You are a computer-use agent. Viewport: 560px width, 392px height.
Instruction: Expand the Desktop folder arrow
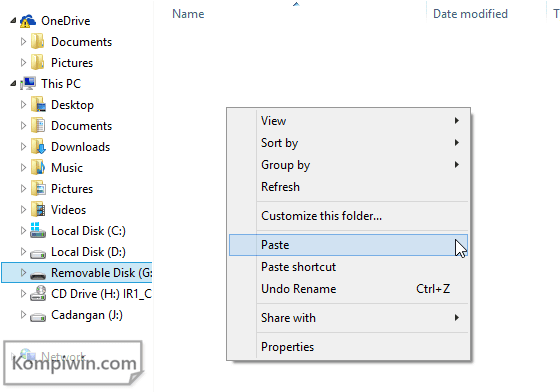[x=23, y=105]
